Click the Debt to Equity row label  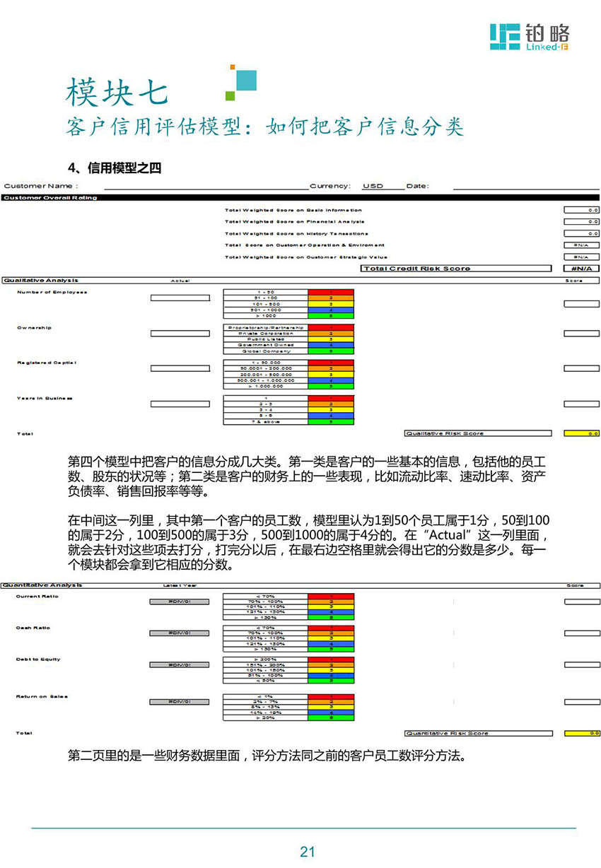pyautogui.click(x=38, y=659)
